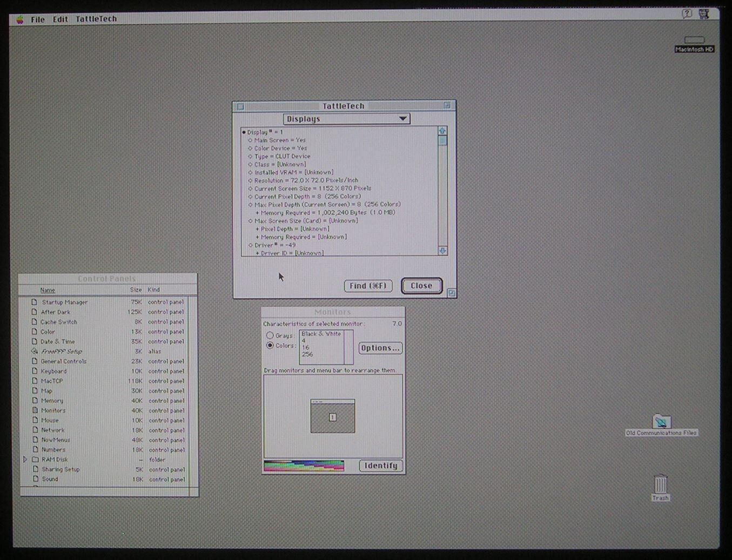The image size is (732, 560).
Task: Select the Memory control panel icon
Action: (35, 401)
